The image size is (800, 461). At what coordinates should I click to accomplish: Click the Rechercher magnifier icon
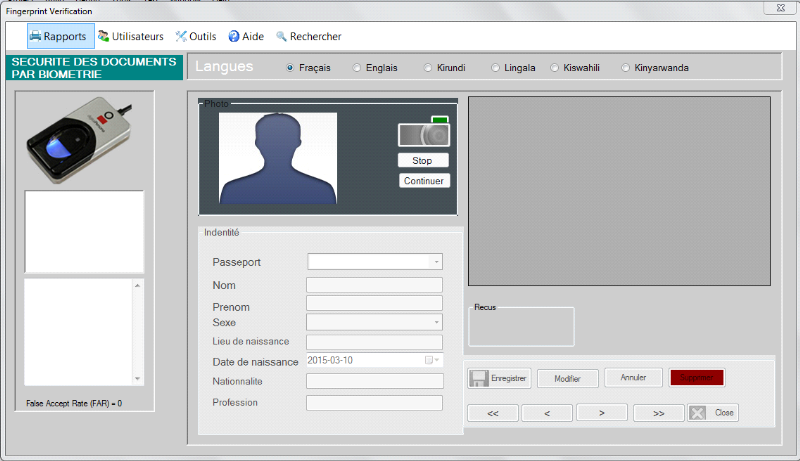282,36
